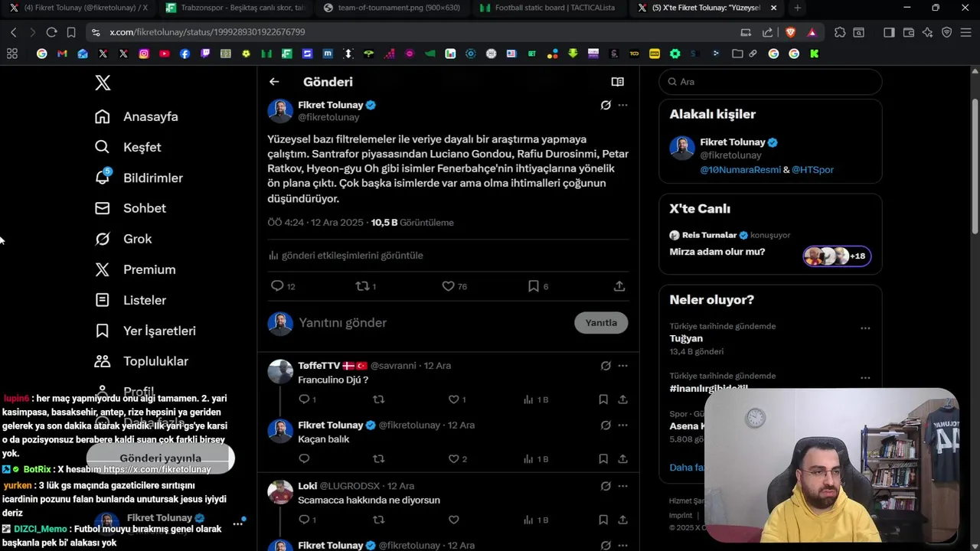Image resolution: width=980 pixels, height=551 pixels.
Task: Open more options on main post
Action: [623, 105]
